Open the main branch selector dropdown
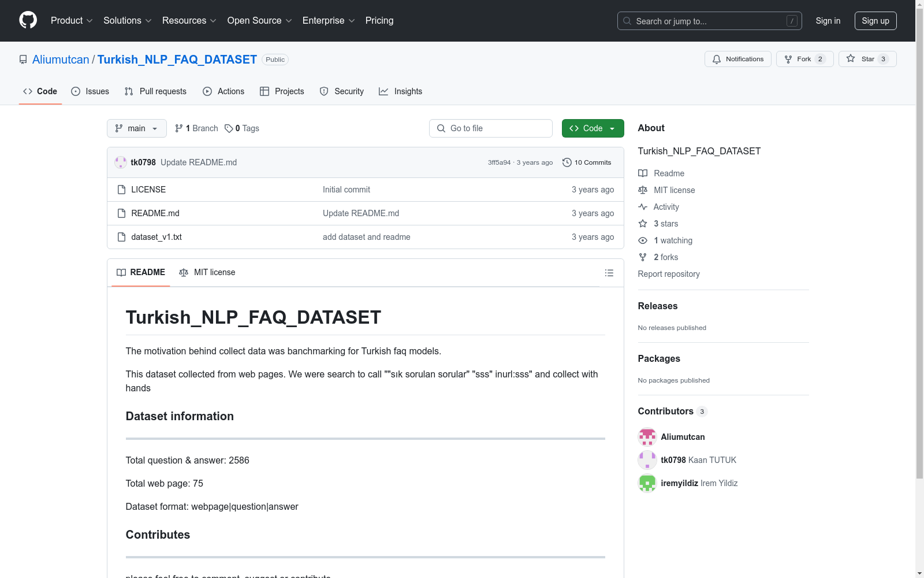 click(x=137, y=128)
